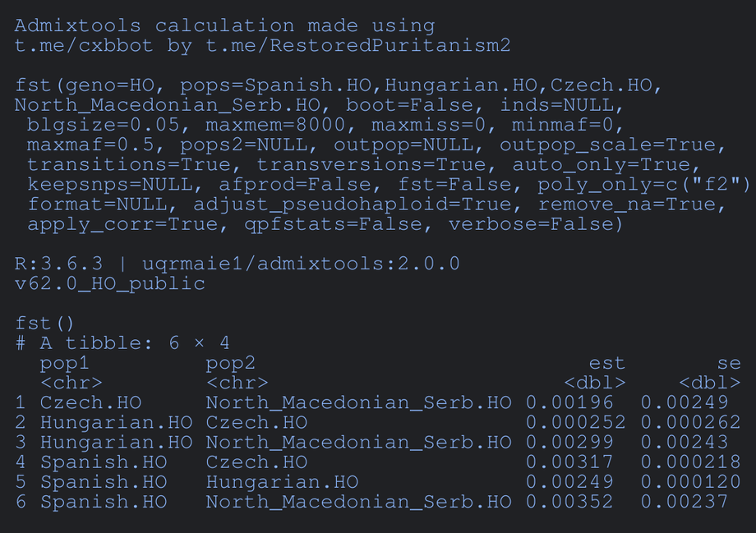Click the se value 0.000262
This screenshot has height=533, width=756.
click(690, 422)
